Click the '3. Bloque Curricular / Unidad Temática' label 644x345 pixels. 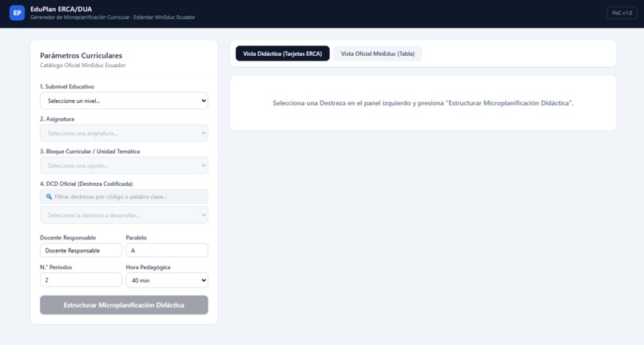tap(90, 152)
